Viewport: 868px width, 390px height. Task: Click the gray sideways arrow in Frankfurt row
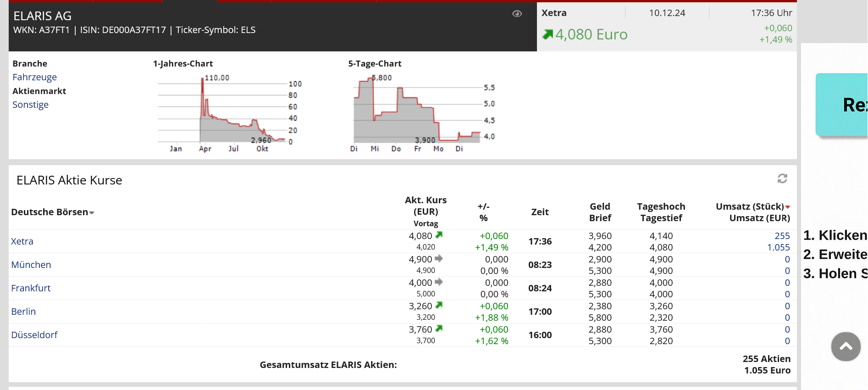click(x=439, y=282)
